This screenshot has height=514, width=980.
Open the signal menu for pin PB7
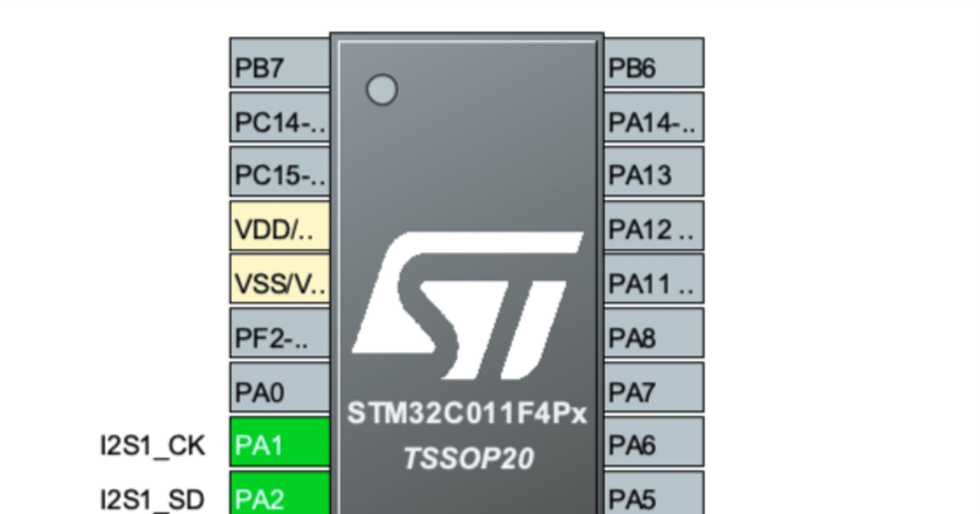(x=279, y=65)
